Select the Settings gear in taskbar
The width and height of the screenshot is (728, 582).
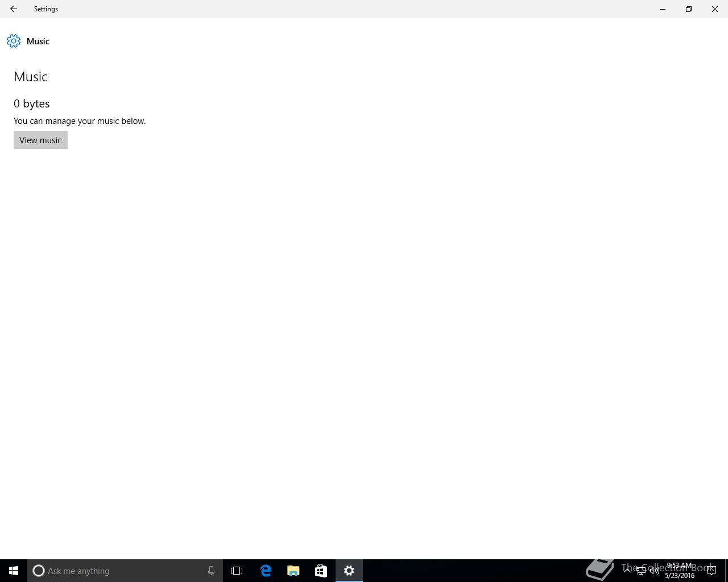pyautogui.click(x=349, y=571)
